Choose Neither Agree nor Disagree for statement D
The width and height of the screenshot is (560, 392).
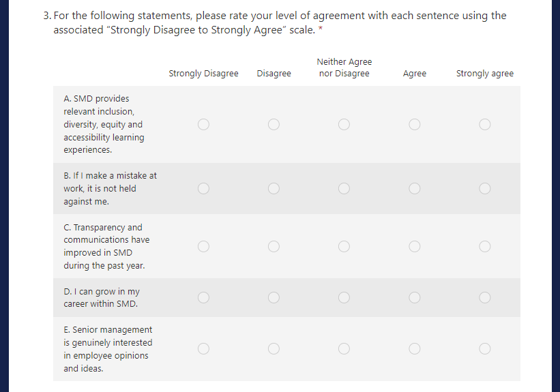[x=344, y=297]
